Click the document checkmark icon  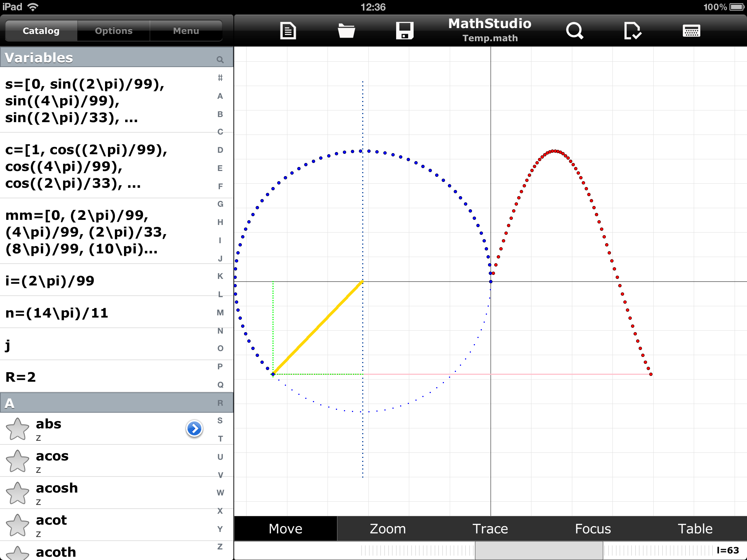coord(632,31)
